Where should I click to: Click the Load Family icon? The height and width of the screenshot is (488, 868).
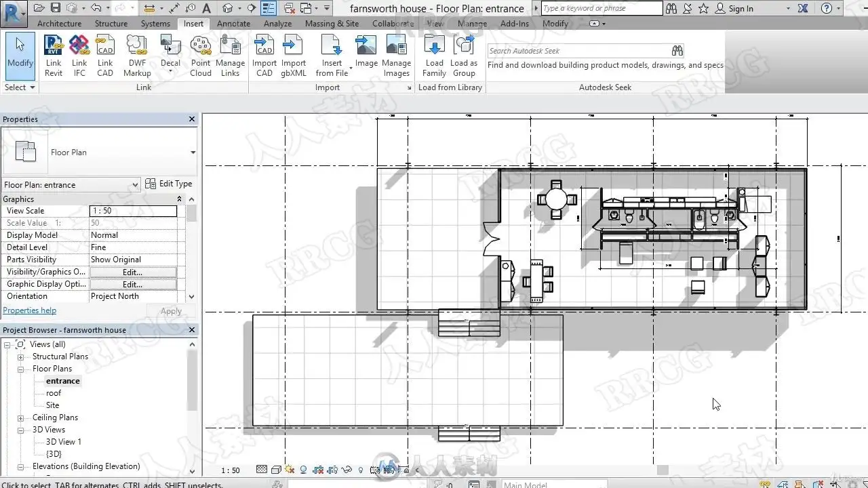(434, 56)
